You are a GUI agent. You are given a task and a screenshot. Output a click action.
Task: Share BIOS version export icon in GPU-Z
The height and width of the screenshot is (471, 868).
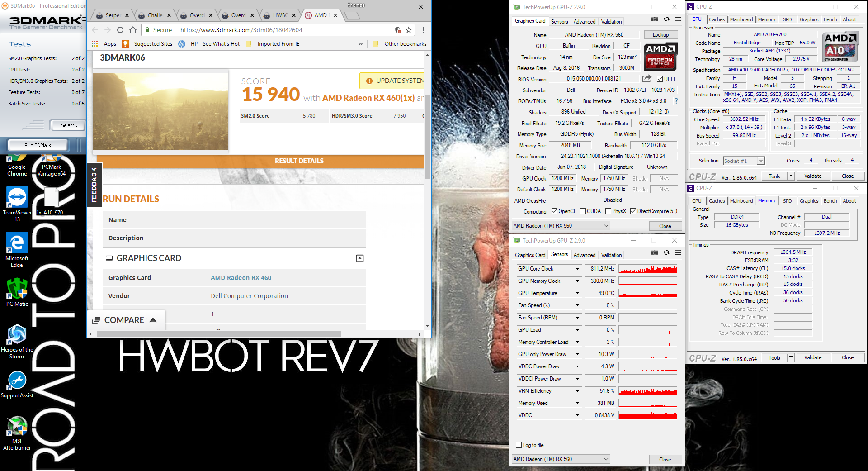[647, 79]
